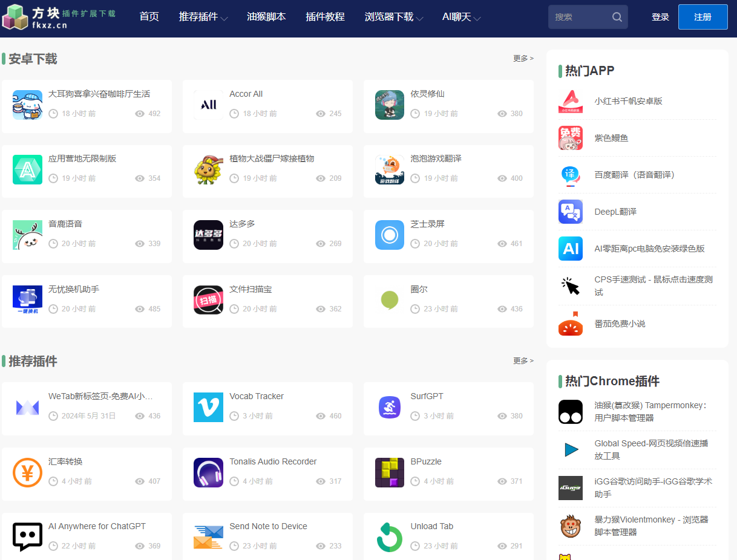Open the AI零距离pc电脑免安装绿色版 text link
The image size is (737, 560).
point(649,249)
